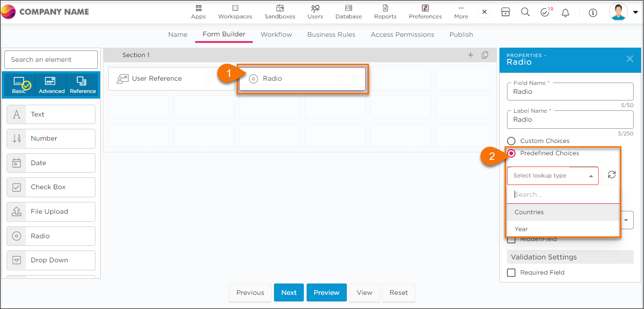Click the search magnifier icon
This screenshot has width=644, height=309.
[525, 12]
